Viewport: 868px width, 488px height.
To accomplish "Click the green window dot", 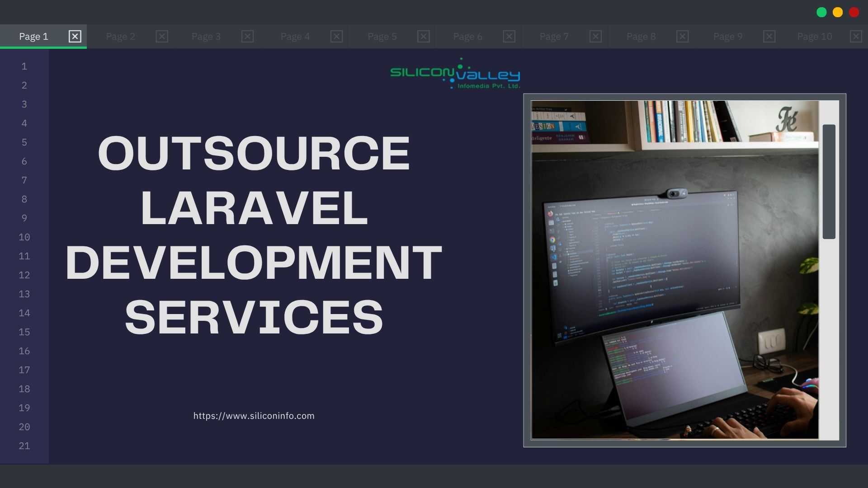I will click(x=821, y=12).
